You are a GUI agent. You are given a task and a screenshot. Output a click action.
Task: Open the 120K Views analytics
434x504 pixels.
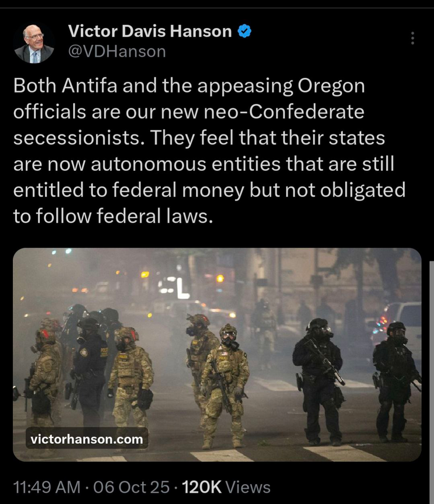(226, 487)
